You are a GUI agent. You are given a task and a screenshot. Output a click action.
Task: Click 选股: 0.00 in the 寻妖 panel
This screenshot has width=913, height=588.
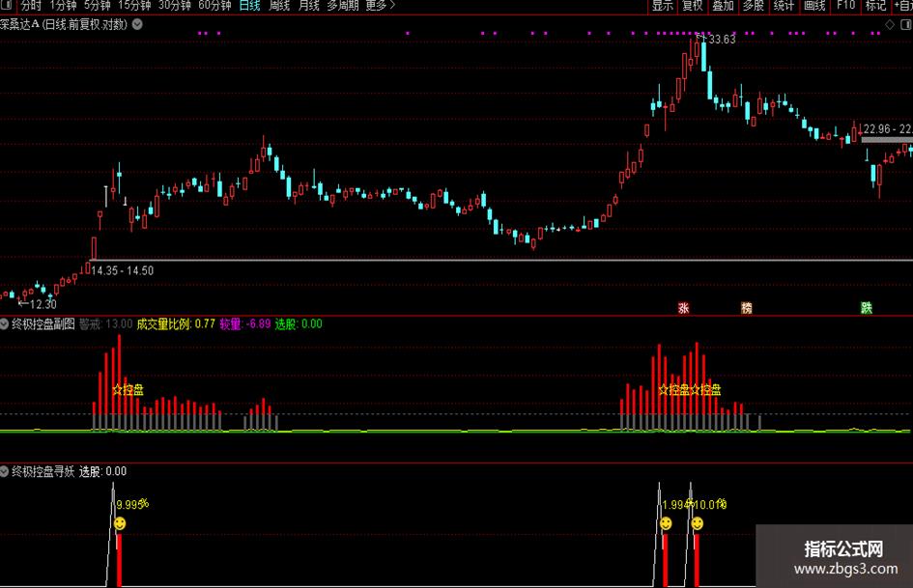(x=102, y=471)
